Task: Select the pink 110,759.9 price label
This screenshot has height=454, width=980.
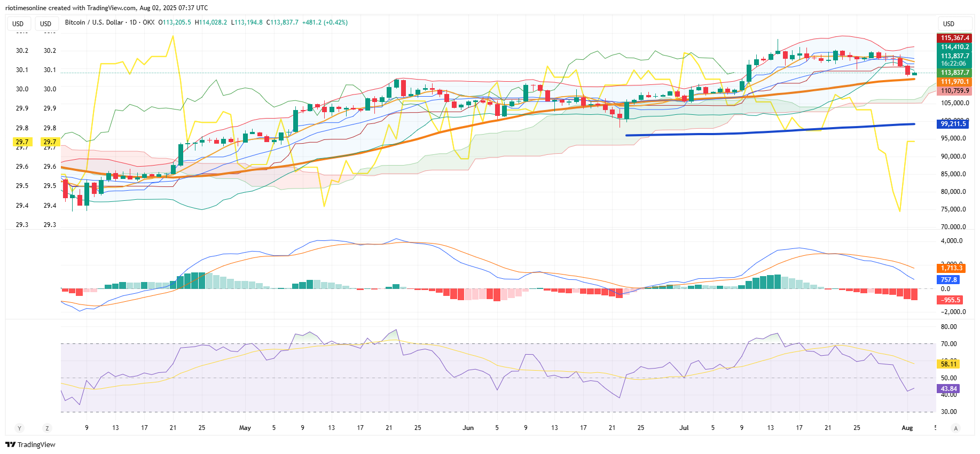Action: [x=954, y=91]
